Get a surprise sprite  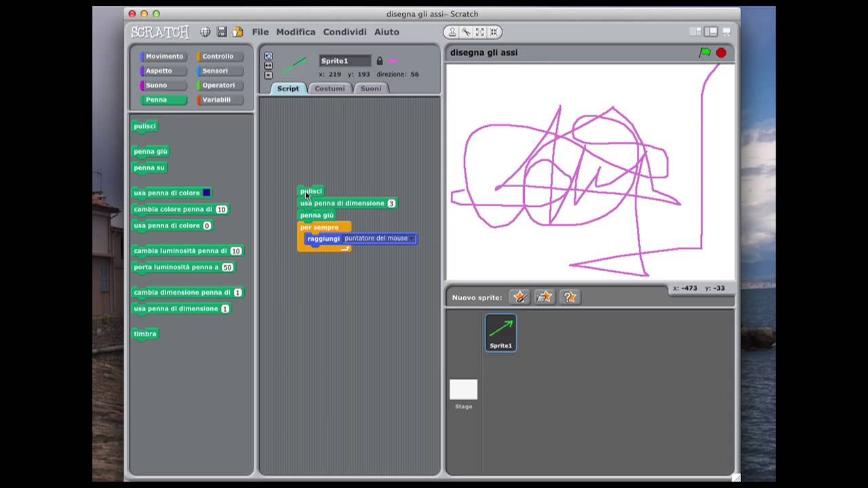click(570, 297)
